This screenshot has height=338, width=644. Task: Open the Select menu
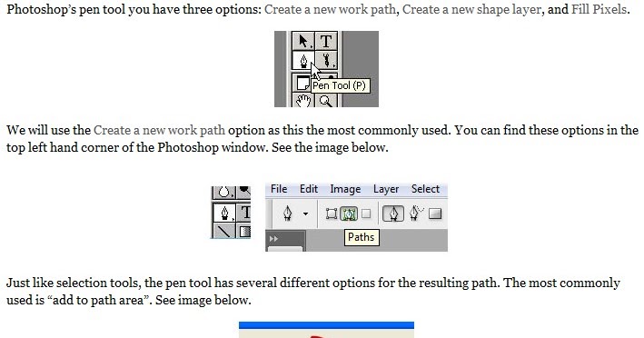[425, 189]
